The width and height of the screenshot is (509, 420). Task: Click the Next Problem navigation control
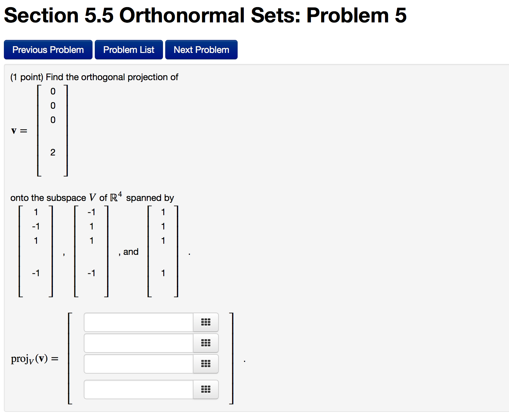click(201, 49)
